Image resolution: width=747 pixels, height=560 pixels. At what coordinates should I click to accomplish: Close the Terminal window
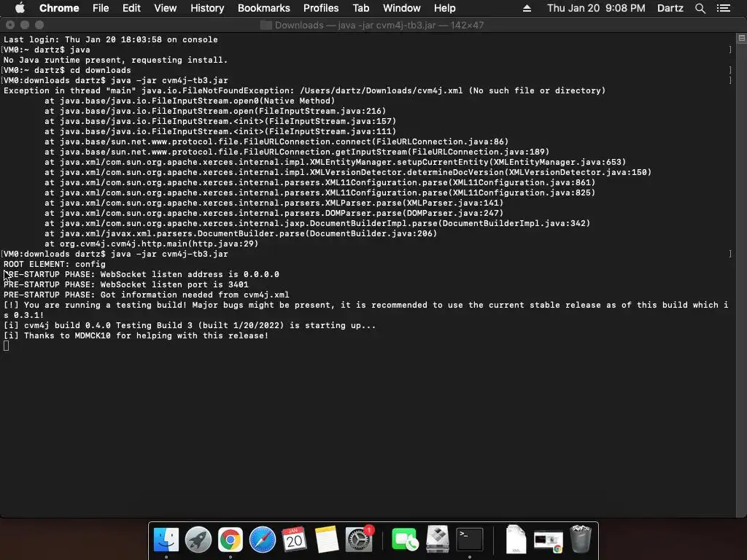[10, 25]
